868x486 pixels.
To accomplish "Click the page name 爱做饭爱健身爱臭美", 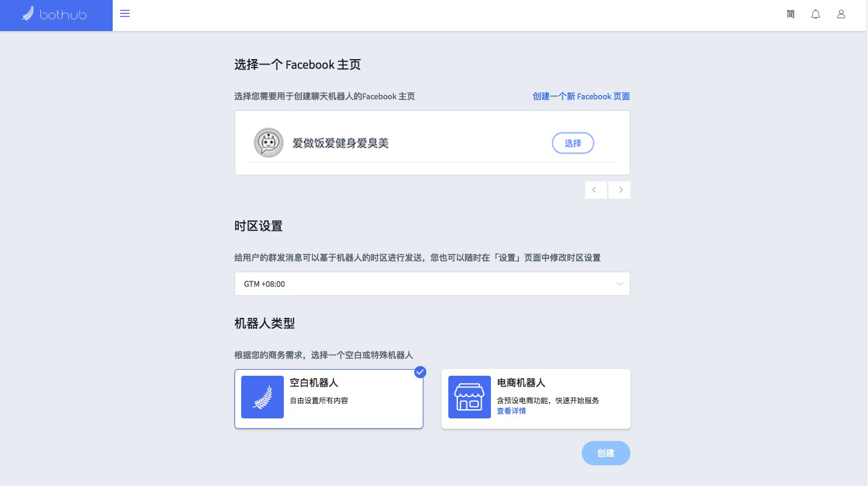I will (x=340, y=143).
